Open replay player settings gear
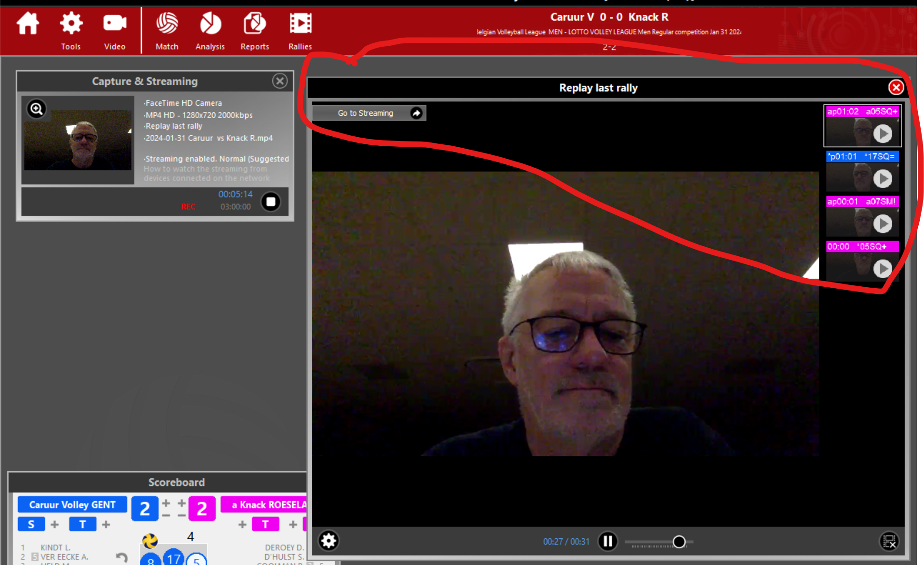Viewport: 924px width, 565px height. 328,541
